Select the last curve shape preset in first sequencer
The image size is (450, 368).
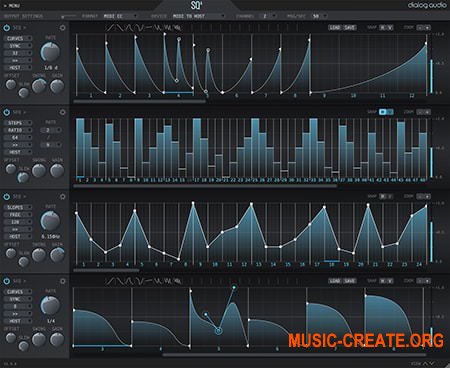tap(178, 28)
